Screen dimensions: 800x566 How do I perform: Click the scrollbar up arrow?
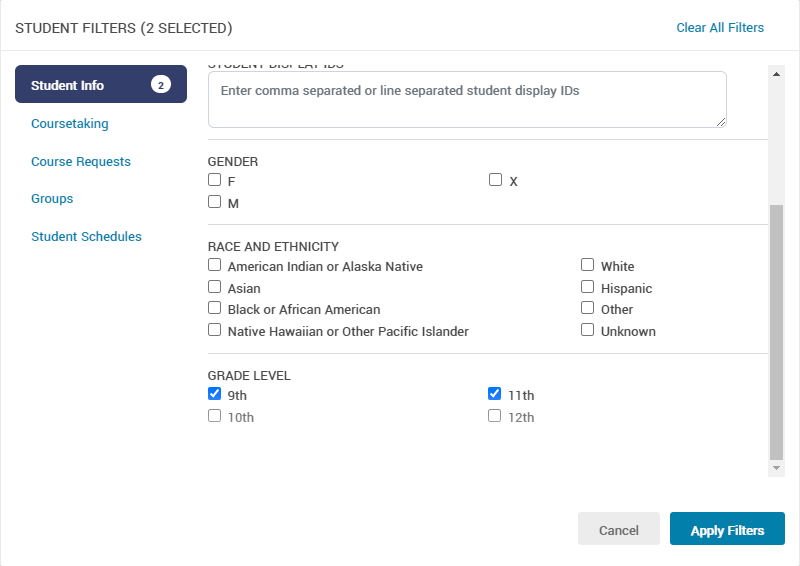(x=776, y=73)
